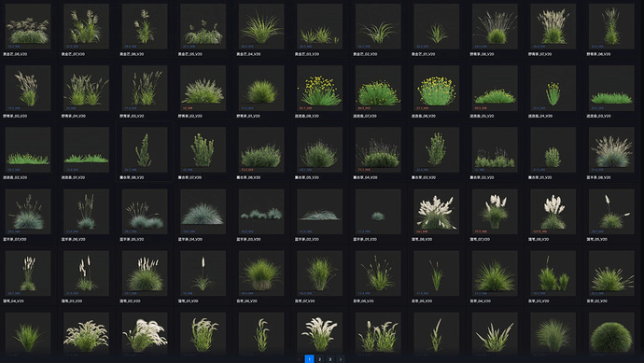Pick the 蓝羊茅_03_V20 three-tuft thumbnail

pyautogui.click(x=261, y=212)
